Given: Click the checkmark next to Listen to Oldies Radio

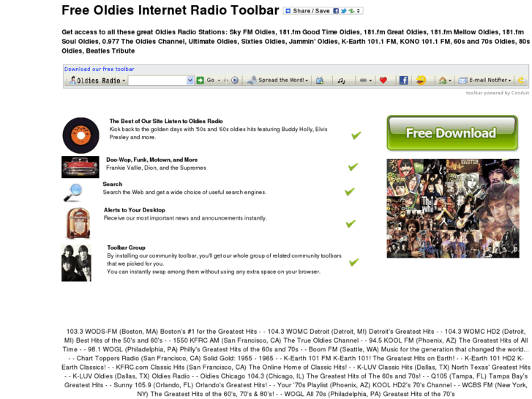Looking at the screenshot, I should tap(356, 135).
